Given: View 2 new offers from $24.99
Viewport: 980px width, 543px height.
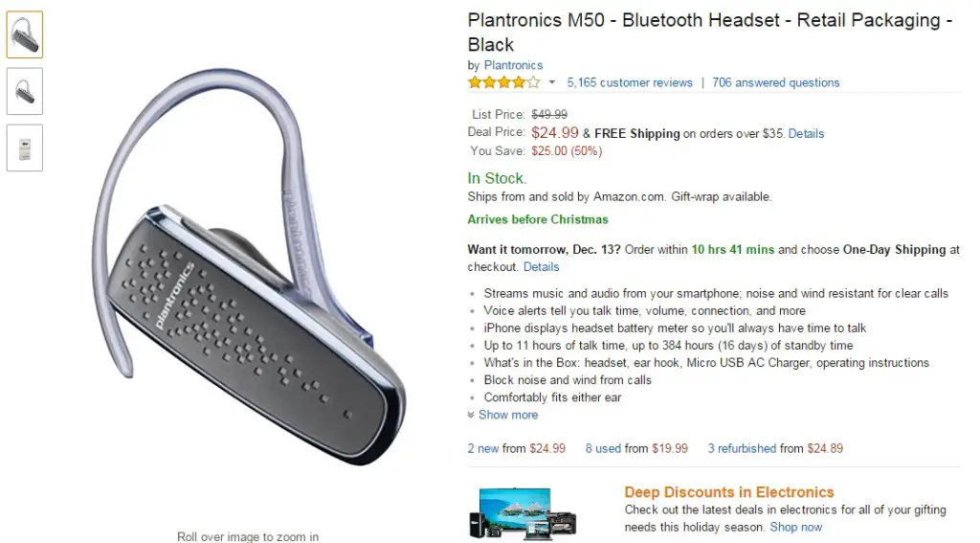Looking at the screenshot, I should [516, 448].
